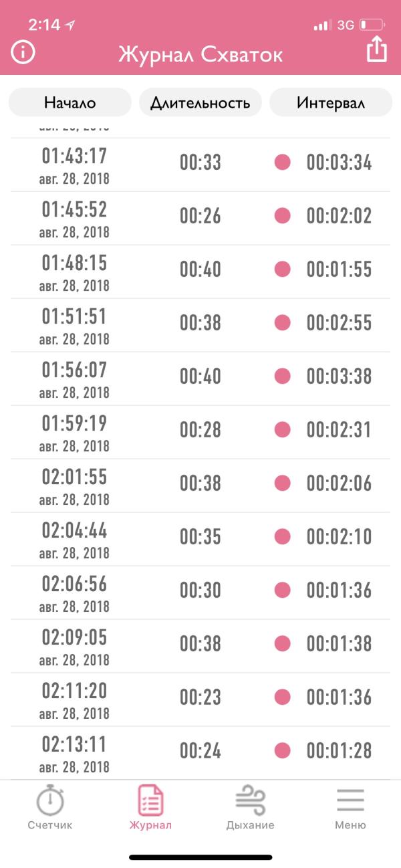Image resolution: width=401 pixels, height=868 pixels.
Task: Tap the info icon in header
Action: [23, 51]
